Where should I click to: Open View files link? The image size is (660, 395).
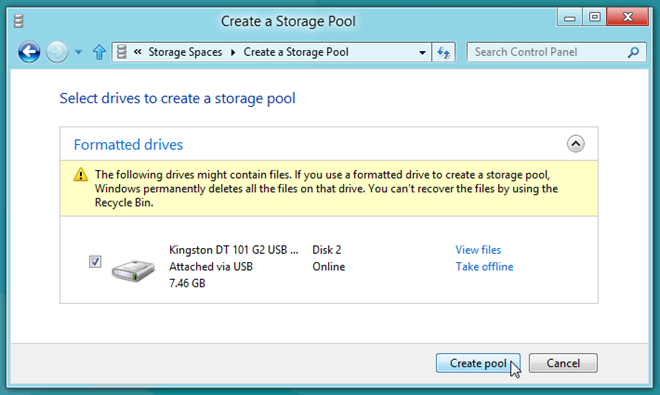(x=478, y=250)
